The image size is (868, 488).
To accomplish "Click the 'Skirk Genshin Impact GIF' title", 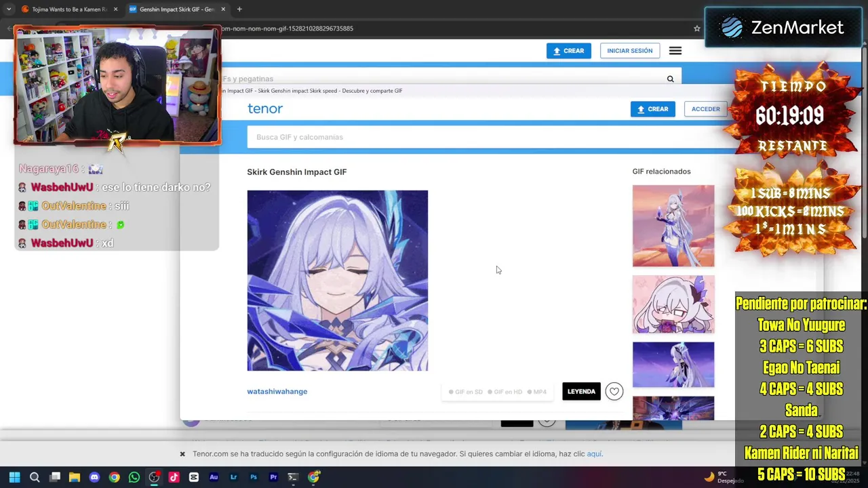I will [x=296, y=172].
